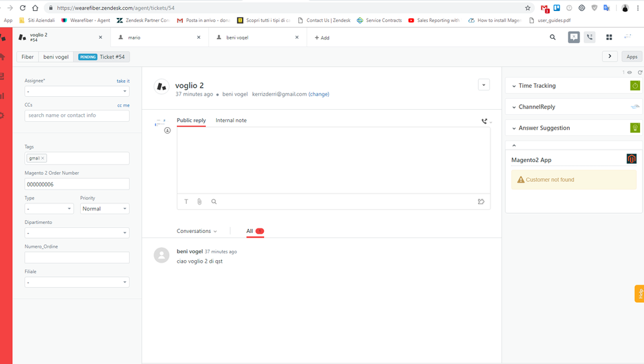This screenshot has height=364, width=644.
Task: Click the apply macro icon in editor
Action: (481, 201)
